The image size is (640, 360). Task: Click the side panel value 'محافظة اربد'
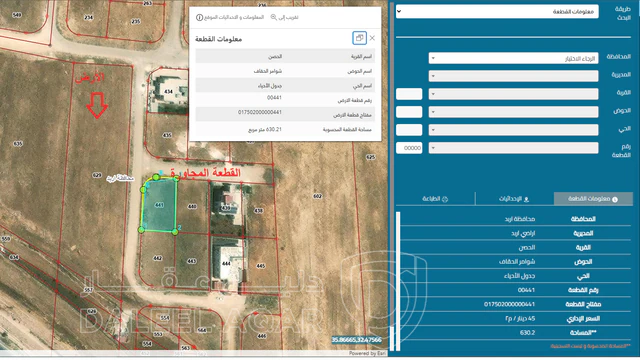click(x=520, y=219)
